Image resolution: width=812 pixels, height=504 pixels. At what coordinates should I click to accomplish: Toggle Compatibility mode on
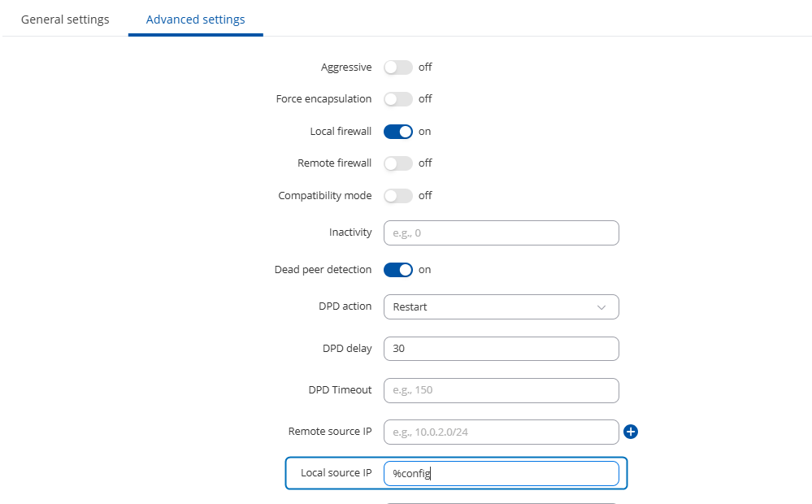[x=398, y=196]
